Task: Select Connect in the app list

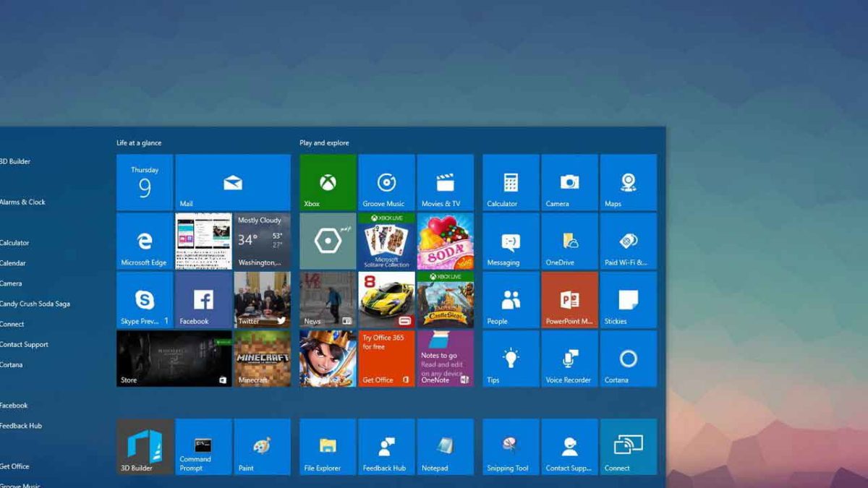Action: pyautogui.click(x=12, y=324)
